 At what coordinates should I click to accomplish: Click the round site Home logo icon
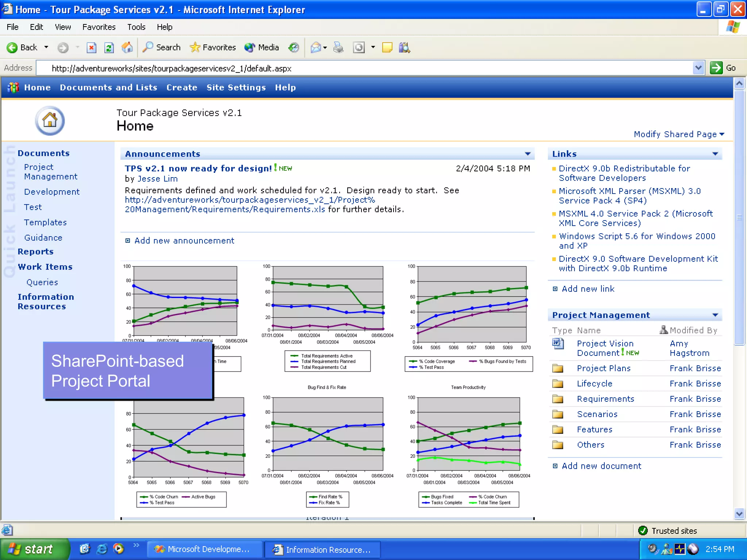coord(50,121)
